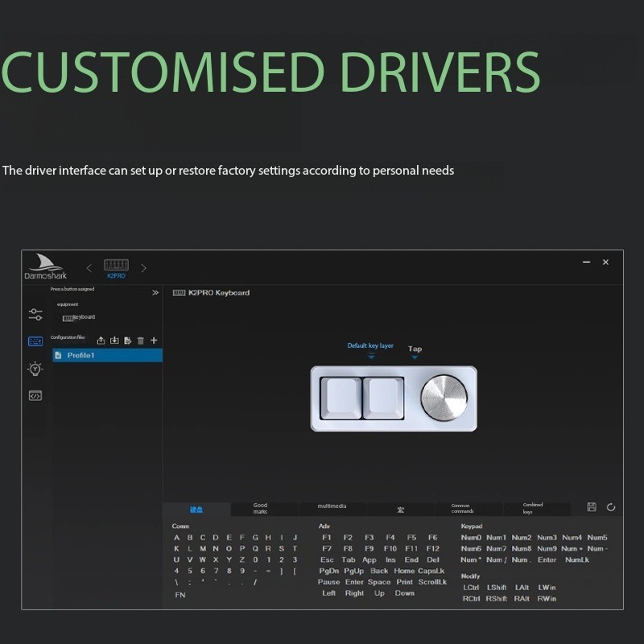
Task: Select the keyboard key-mapping sidebar icon
Action: pos(35,341)
